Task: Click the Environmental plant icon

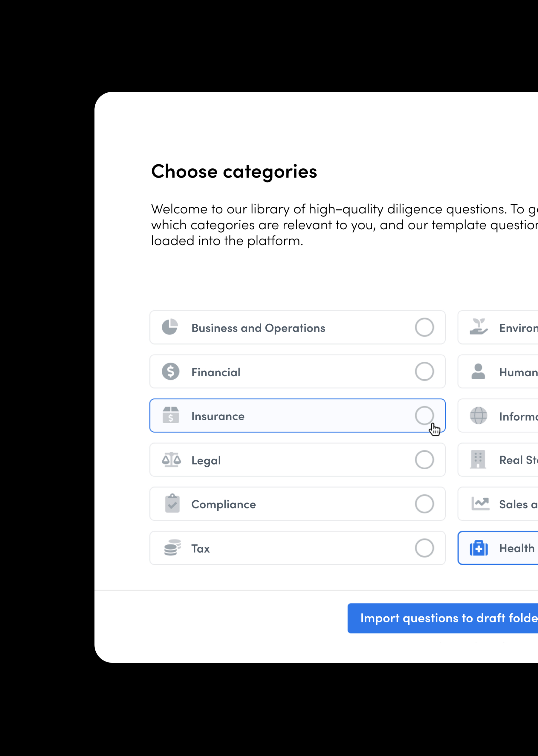Action: 479,327
